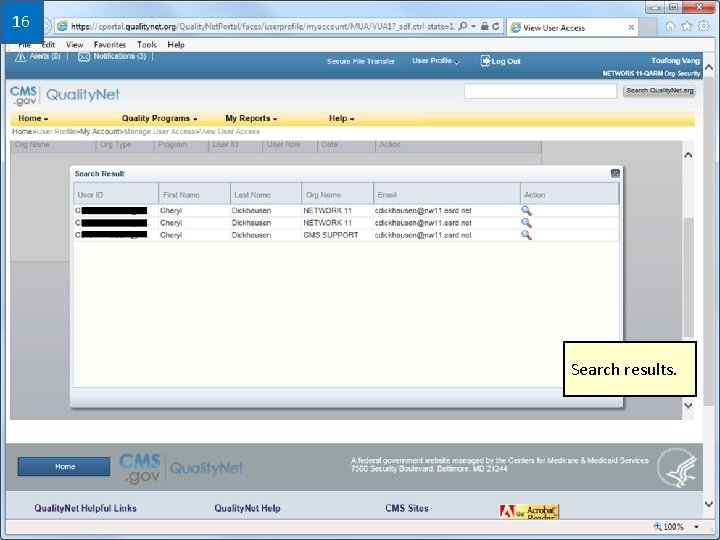This screenshot has height=540, width=720.
Task: Open browser Favorites star icon
Action: pyautogui.click(x=686, y=26)
